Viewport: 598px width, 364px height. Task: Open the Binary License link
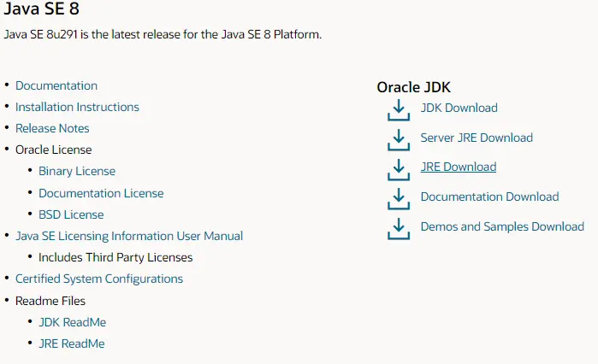[77, 172]
